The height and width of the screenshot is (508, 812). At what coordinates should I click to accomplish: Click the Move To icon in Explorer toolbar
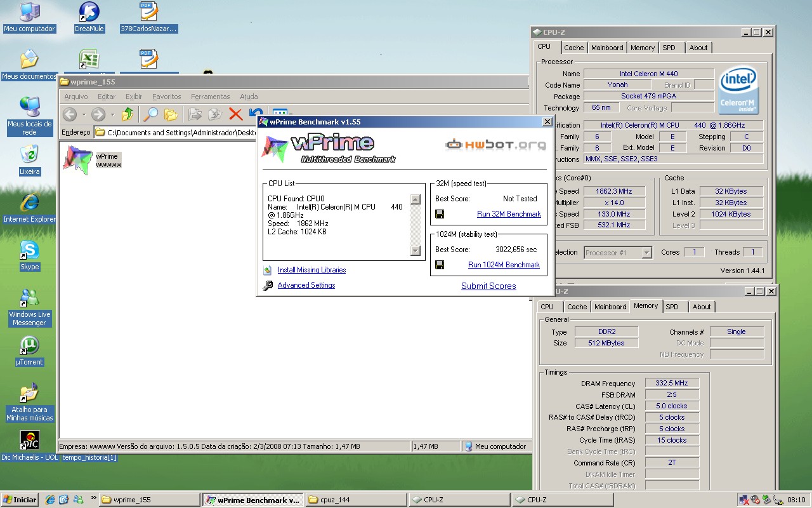pyautogui.click(x=195, y=114)
